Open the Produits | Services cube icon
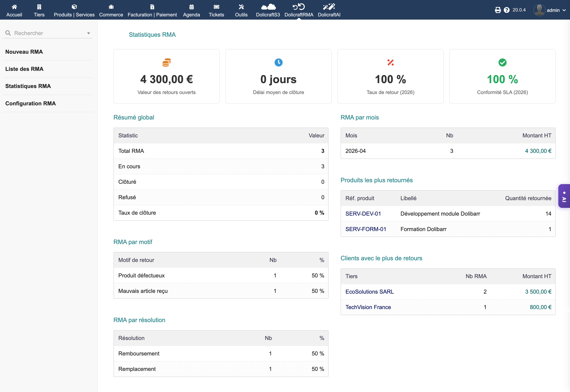Viewport: 570px width, 392px height. pyautogui.click(x=74, y=7)
